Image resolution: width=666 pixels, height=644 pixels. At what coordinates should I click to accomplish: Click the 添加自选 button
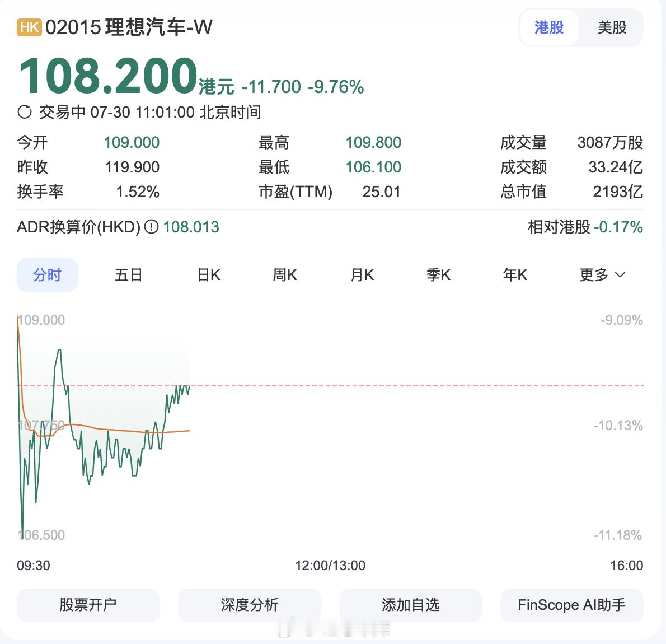pos(410,605)
